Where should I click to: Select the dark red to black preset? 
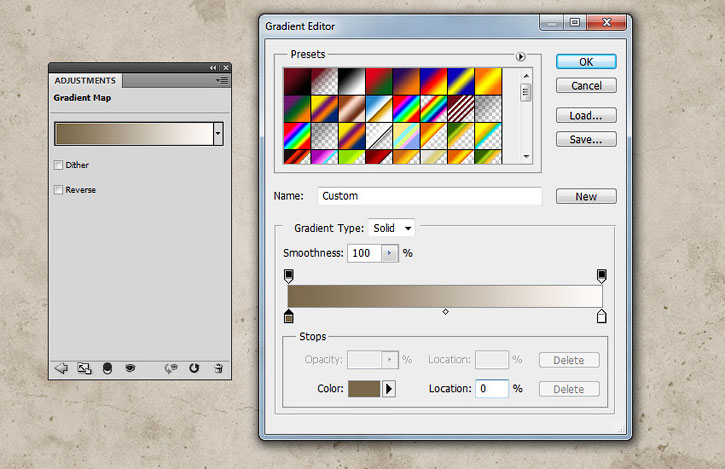(x=297, y=81)
